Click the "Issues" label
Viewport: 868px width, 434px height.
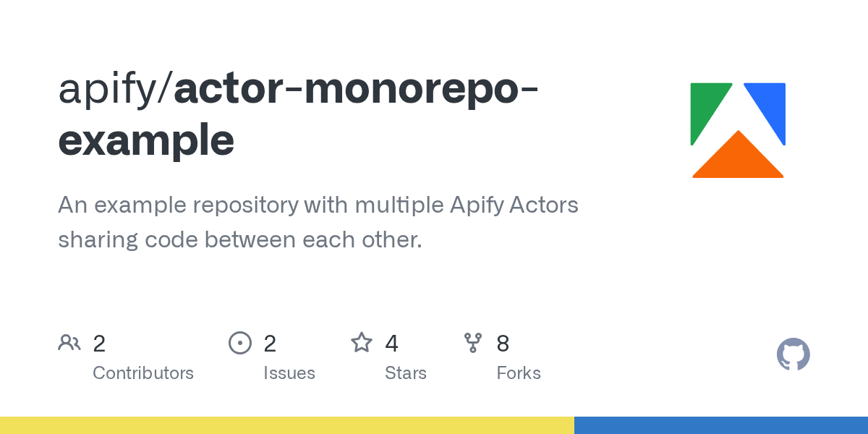click(x=289, y=373)
